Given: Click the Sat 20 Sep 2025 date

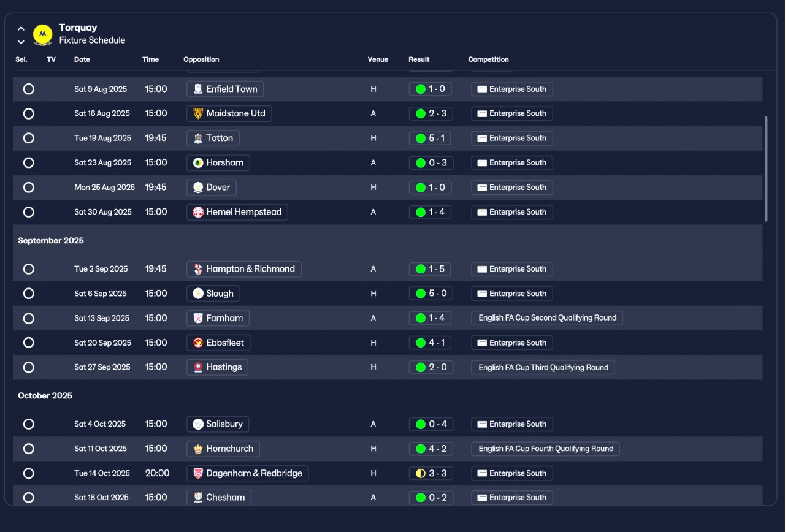Looking at the screenshot, I should point(102,343).
